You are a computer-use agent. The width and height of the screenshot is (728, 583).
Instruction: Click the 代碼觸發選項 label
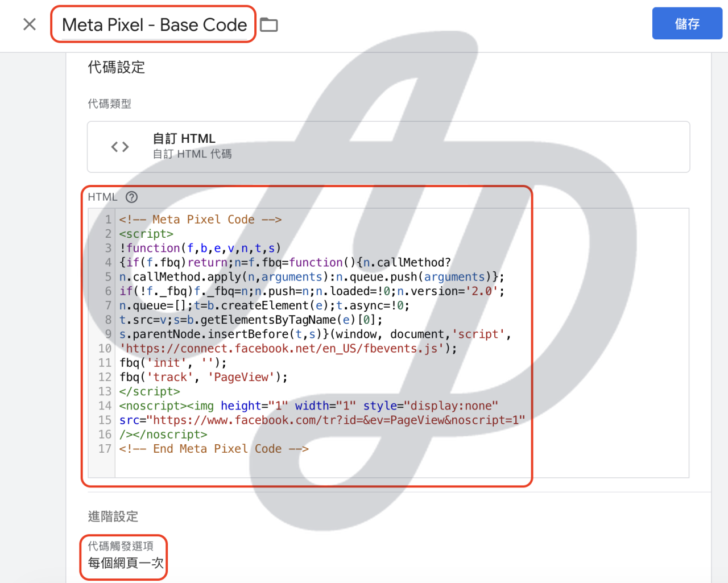tap(121, 546)
